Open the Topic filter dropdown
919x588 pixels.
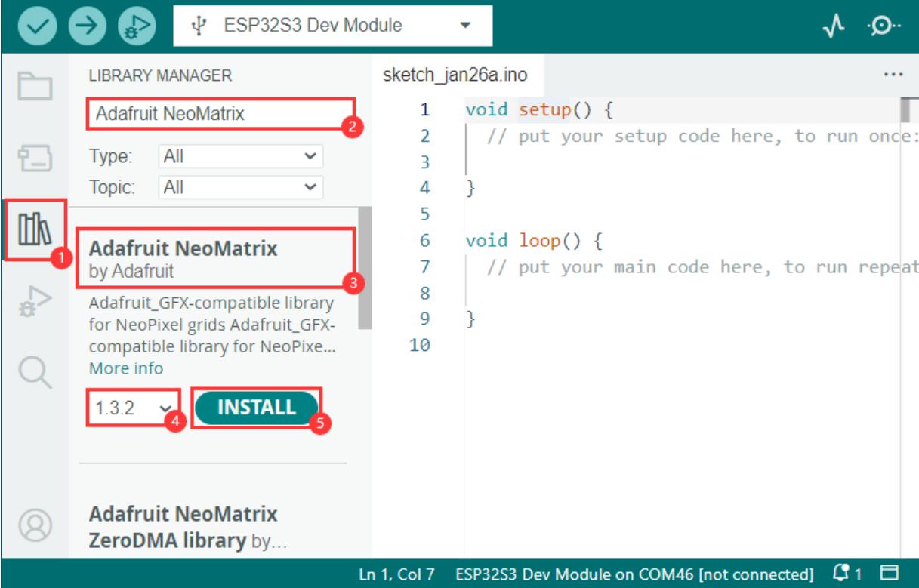click(x=240, y=186)
